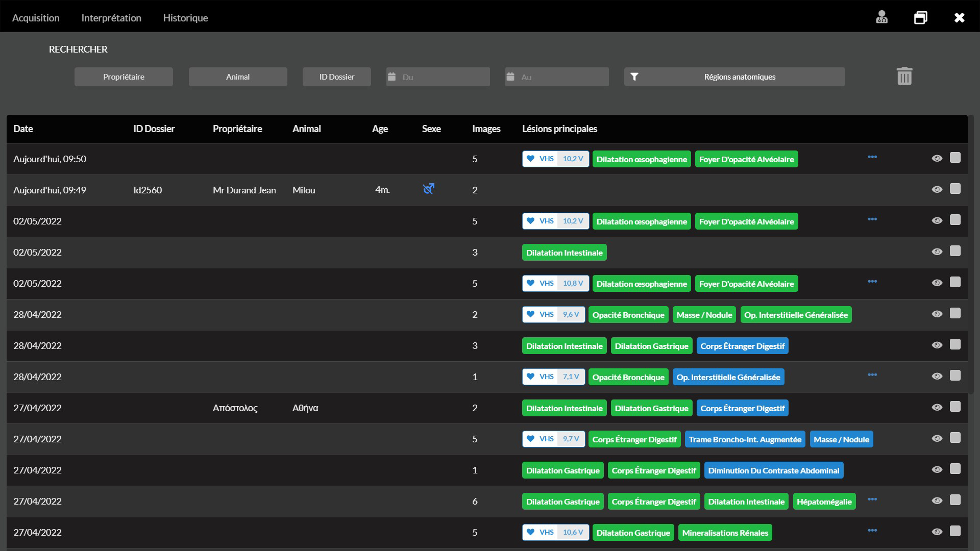Viewport: 980px width, 551px height.
Task: Click Op. Interstitielle Généralisée blue tag
Action: 728,377
